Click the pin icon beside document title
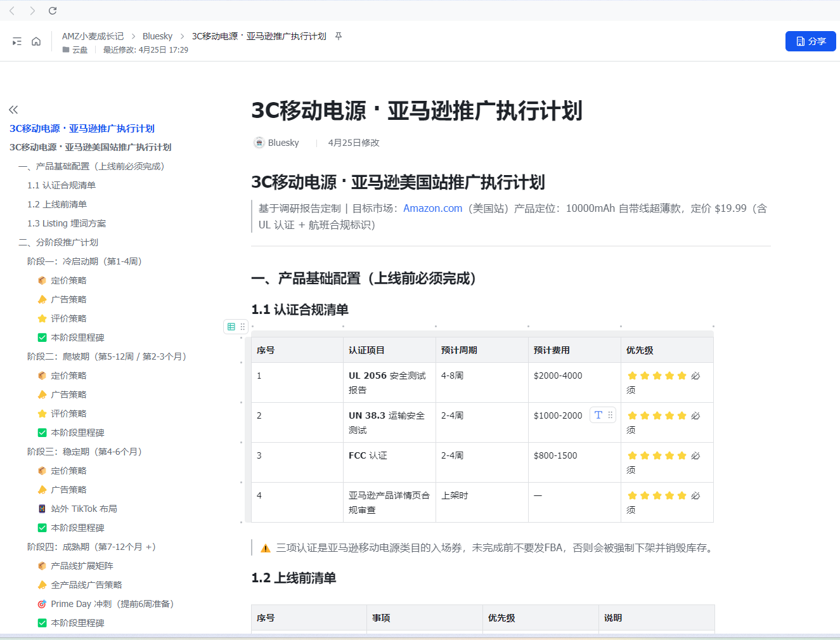The width and height of the screenshot is (840, 640). [x=339, y=36]
